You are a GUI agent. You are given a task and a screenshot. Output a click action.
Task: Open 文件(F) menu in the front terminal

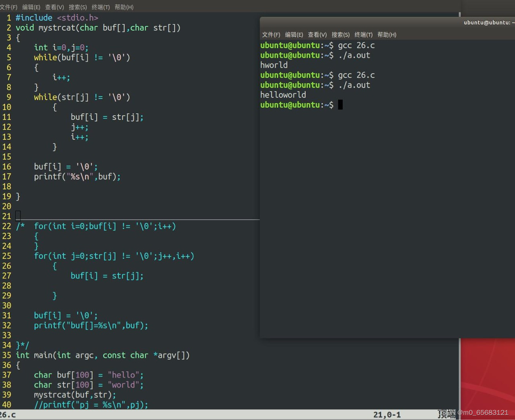click(271, 35)
